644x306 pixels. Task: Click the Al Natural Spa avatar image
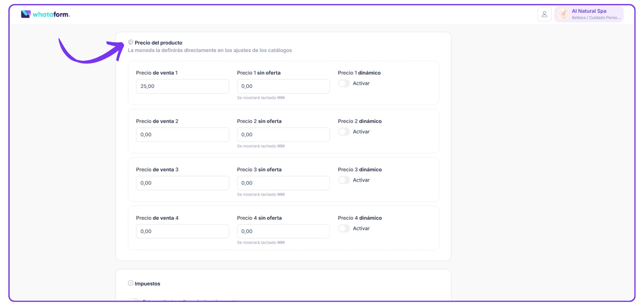pos(563,14)
